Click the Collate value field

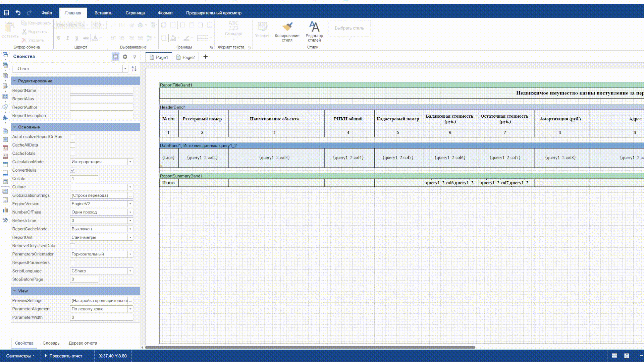(x=84, y=179)
